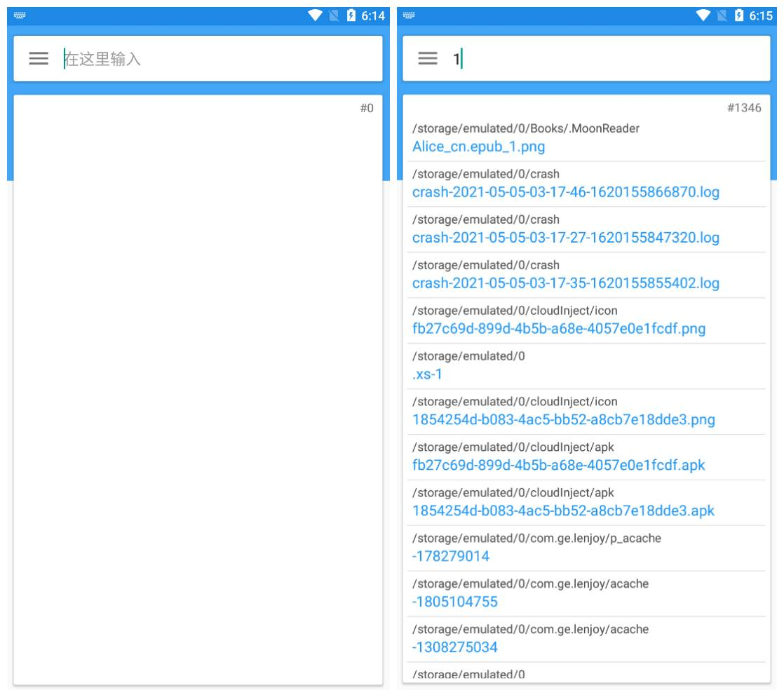Open crash log ending in 1620155847320.log
Viewport: 784px width, 697px height.
click(565, 238)
